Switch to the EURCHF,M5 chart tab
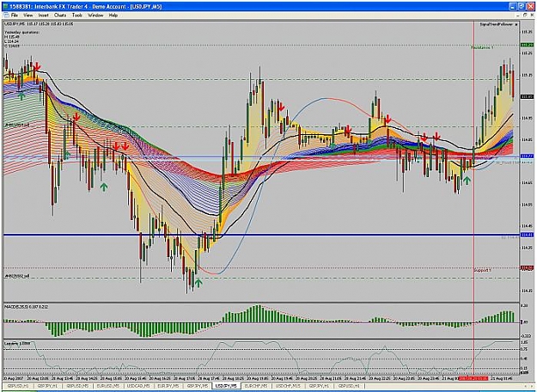The width and height of the screenshot is (537, 392). (x=256, y=386)
